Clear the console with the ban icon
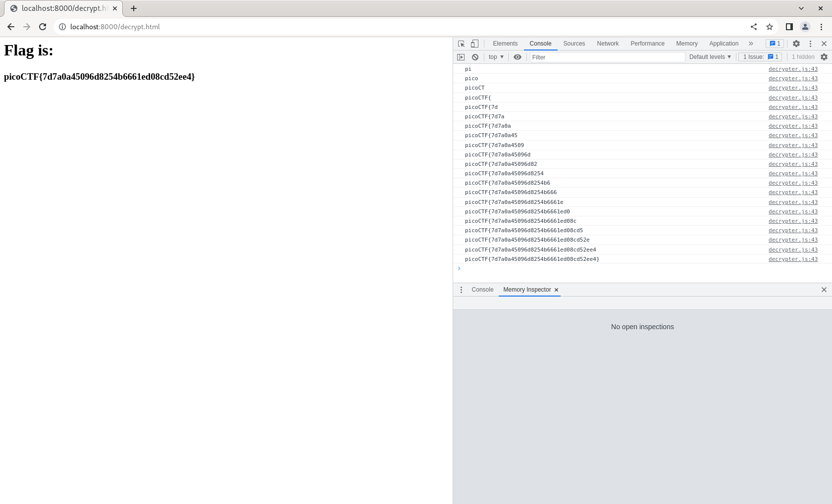 [x=475, y=57]
